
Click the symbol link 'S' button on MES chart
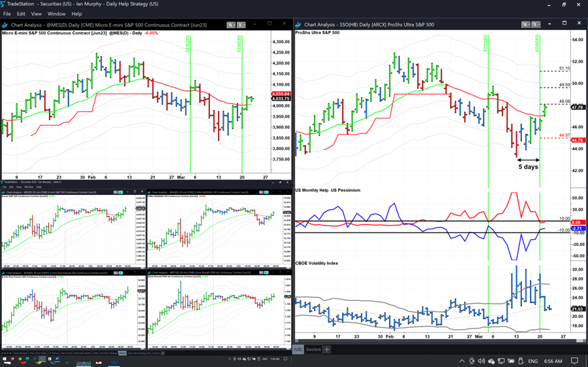click(x=231, y=25)
